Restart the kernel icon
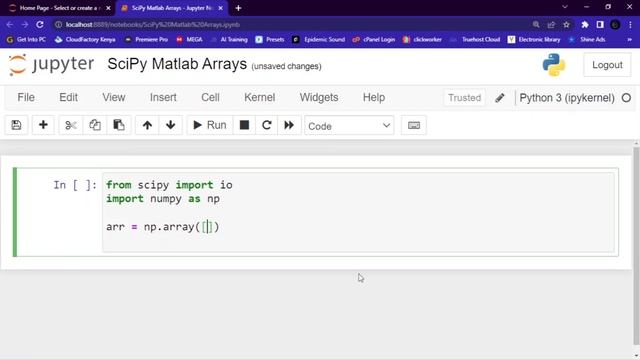This screenshot has height=360, width=640. [x=267, y=125]
